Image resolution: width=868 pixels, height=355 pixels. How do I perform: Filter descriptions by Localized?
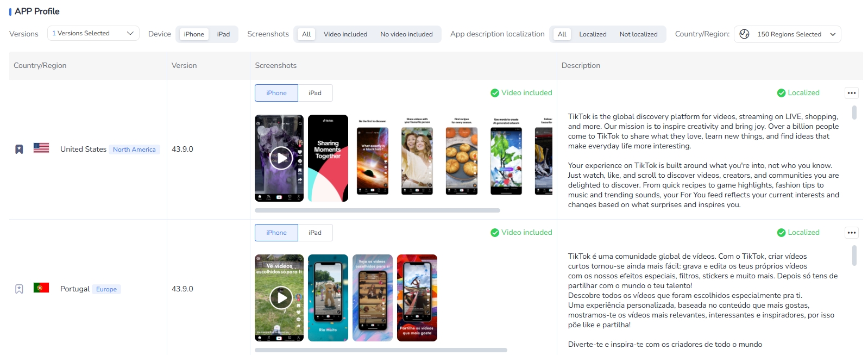click(593, 34)
